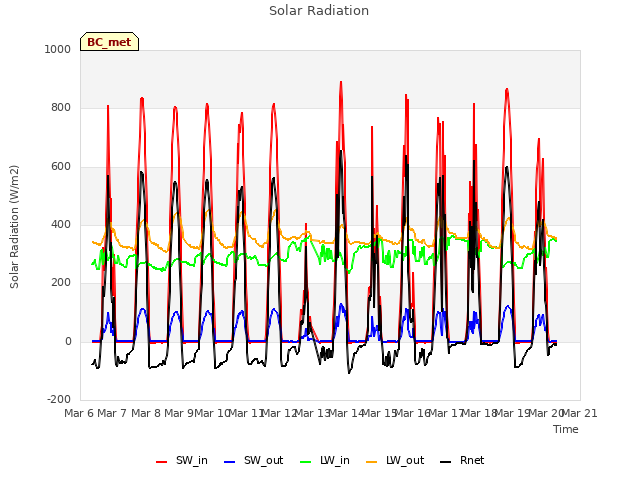Click the Solar Radiation (W/m2) axis title
This screenshot has width=640, height=480.
point(14,227)
